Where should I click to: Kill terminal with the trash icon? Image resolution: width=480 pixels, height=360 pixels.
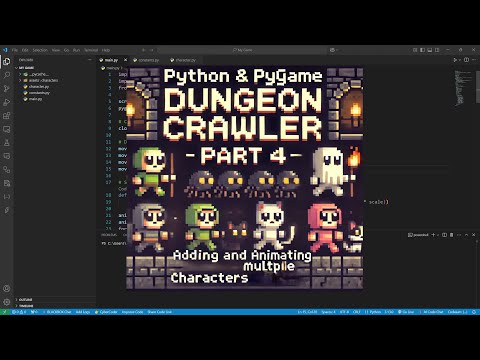point(452,235)
